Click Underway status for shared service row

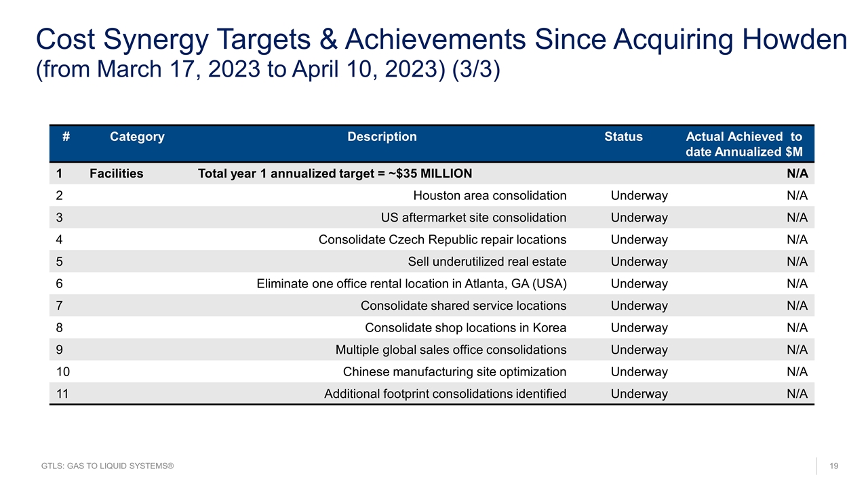(x=639, y=306)
